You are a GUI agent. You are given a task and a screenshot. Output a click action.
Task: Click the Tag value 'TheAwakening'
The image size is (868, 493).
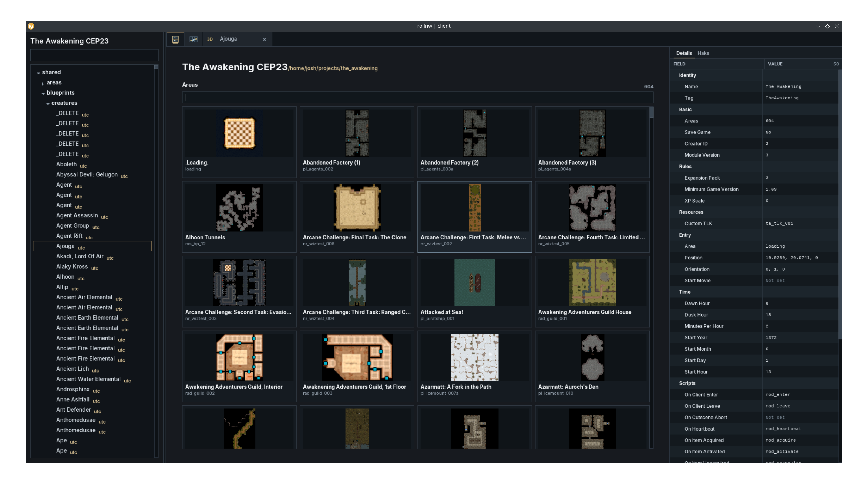click(x=782, y=98)
